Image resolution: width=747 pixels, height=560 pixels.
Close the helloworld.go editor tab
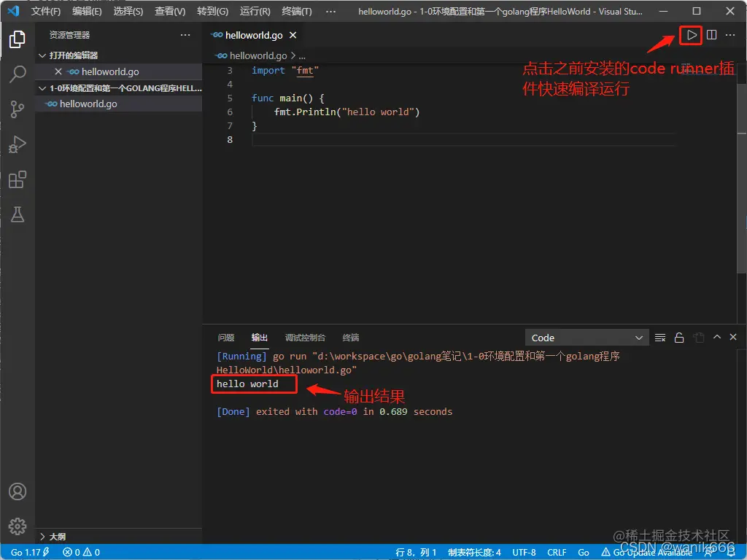(x=293, y=35)
